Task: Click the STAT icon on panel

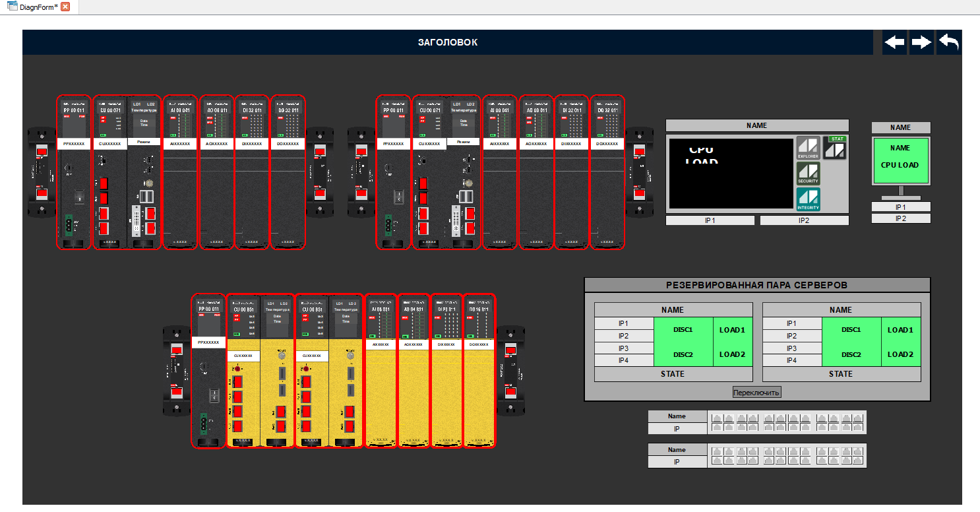Action: (x=835, y=148)
